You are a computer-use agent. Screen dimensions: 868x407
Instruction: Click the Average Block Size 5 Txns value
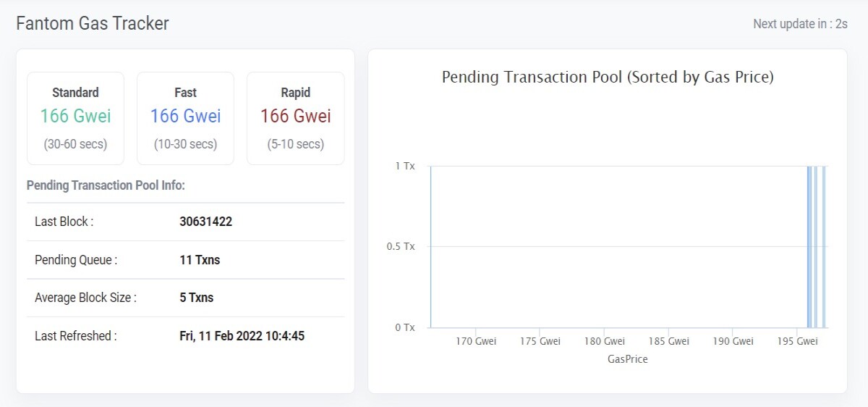coord(196,298)
